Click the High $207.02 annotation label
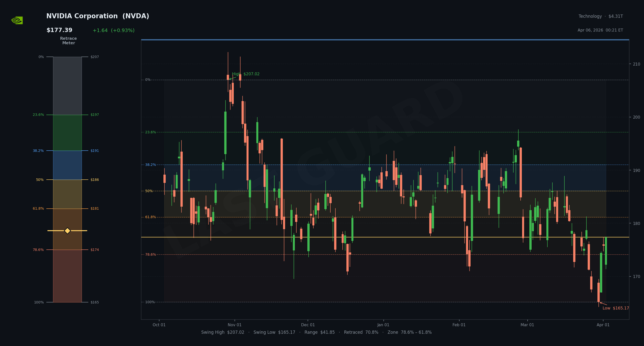Screen dimensions: 644x346 click(x=246, y=74)
